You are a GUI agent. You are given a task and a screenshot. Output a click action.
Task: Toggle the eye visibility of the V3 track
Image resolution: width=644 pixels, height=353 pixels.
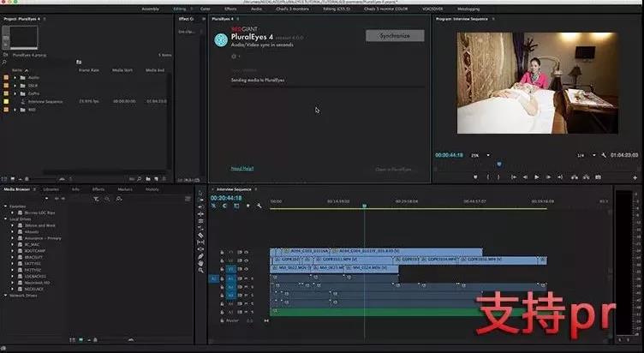pos(247,252)
